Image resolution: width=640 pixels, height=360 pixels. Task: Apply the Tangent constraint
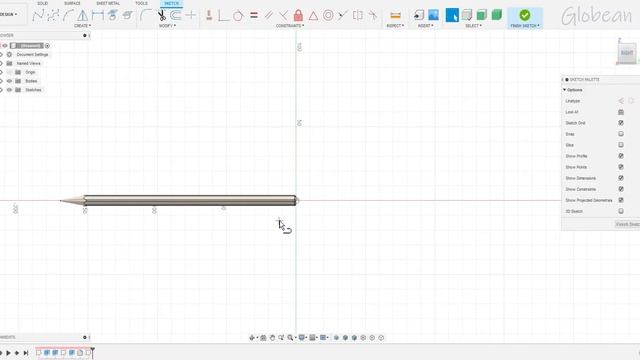pyautogui.click(x=238, y=16)
